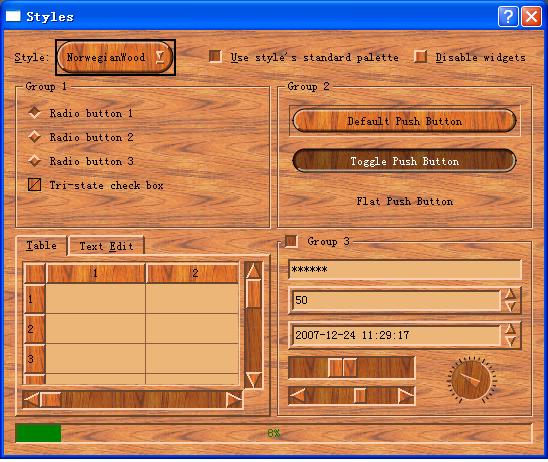This screenshot has width=548, height=462.
Task: Enable Use style's standard palette checkbox
Action: point(215,56)
